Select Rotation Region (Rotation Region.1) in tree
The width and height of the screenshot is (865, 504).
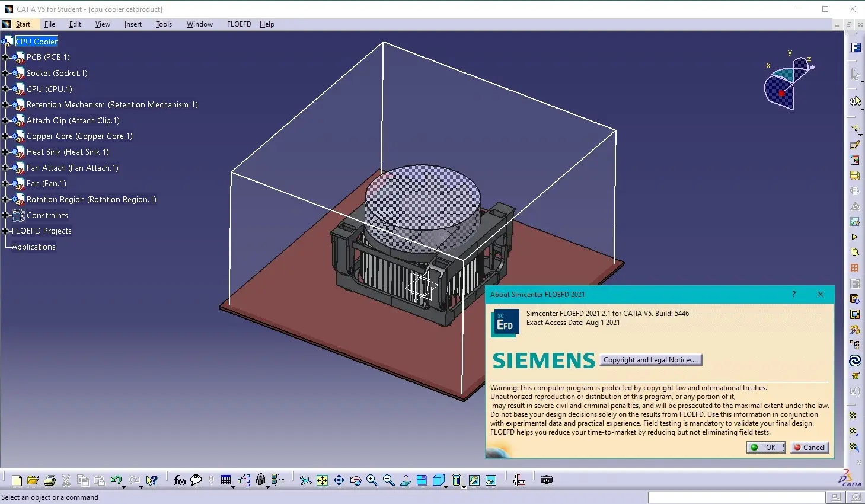click(x=91, y=199)
